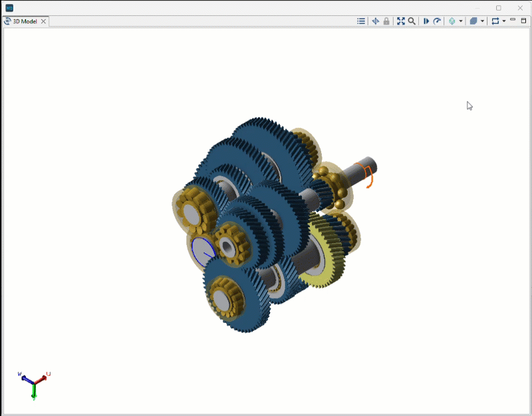The width and height of the screenshot is (532, 416).
Task: Click the fit-to-window zoom icon
Action: click(x=401, y=21)
